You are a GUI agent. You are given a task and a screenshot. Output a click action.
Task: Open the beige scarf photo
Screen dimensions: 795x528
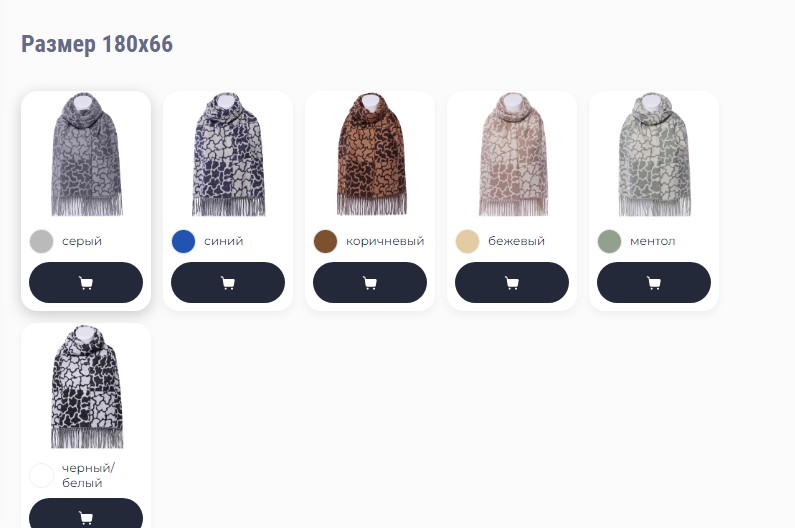pos(513,154)
